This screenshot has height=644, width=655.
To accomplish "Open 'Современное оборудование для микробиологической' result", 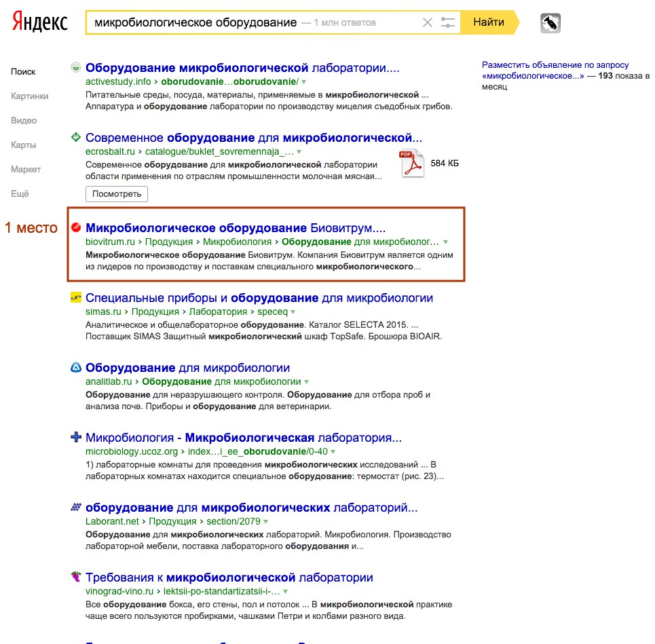I will pyautogui.click(x=254, y=137).
